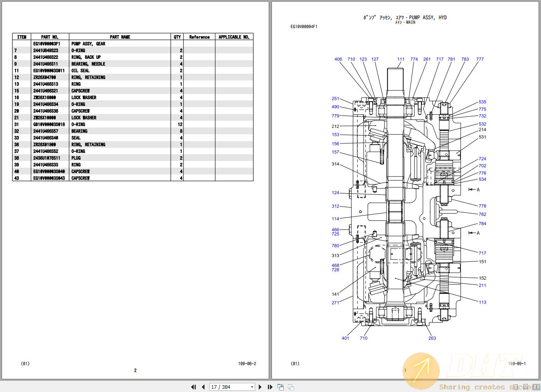Click callout 263 below the diagram
Screen dimensions: 541x392
pos(432,338)
